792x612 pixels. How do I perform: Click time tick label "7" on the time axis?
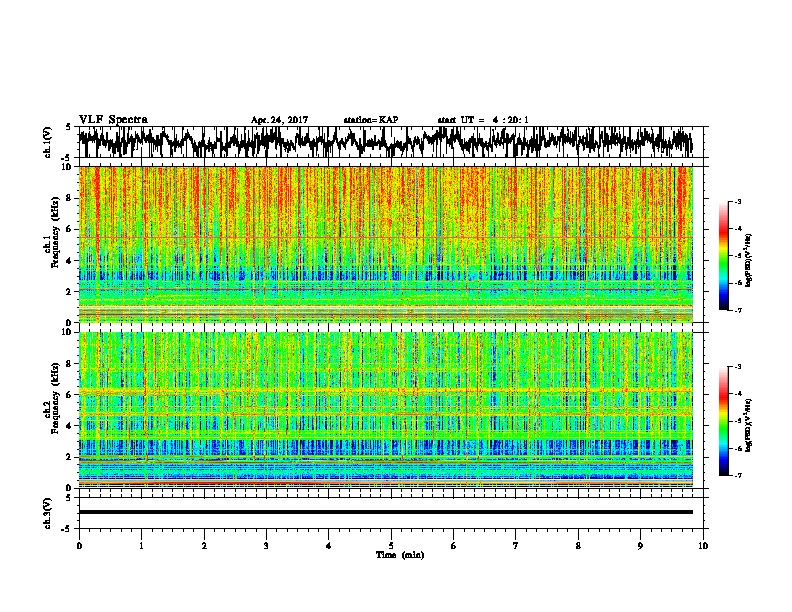point(516,546)
